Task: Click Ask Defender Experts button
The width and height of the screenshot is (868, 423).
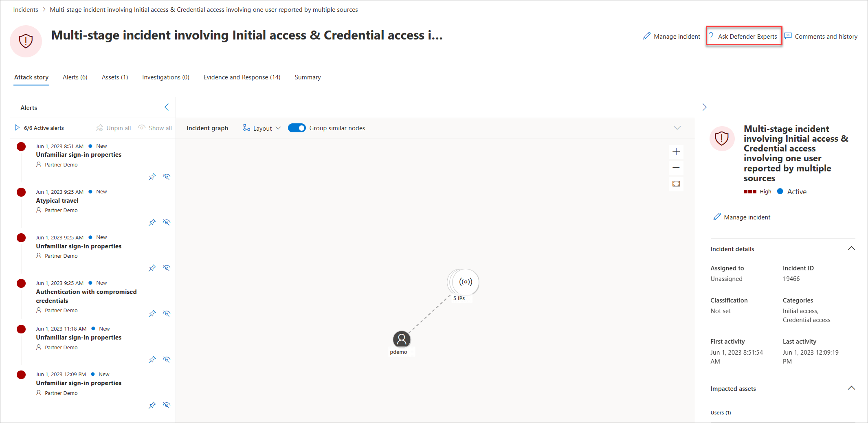Action: 744,36
